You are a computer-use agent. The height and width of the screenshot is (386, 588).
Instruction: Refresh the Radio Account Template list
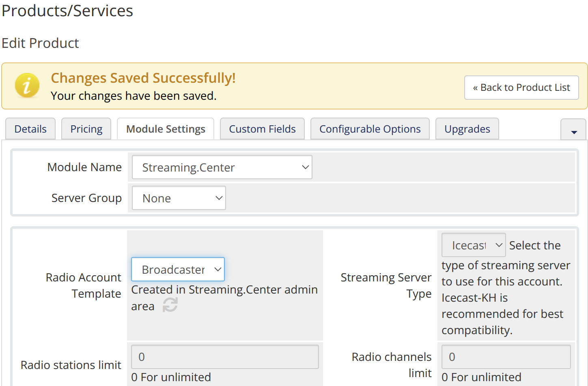click(x=170, y=305)
